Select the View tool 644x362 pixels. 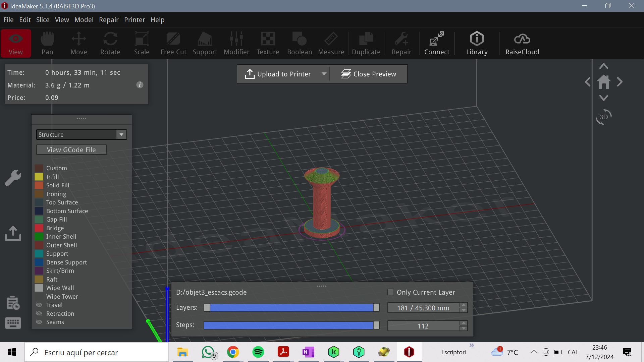pos(16,44)
